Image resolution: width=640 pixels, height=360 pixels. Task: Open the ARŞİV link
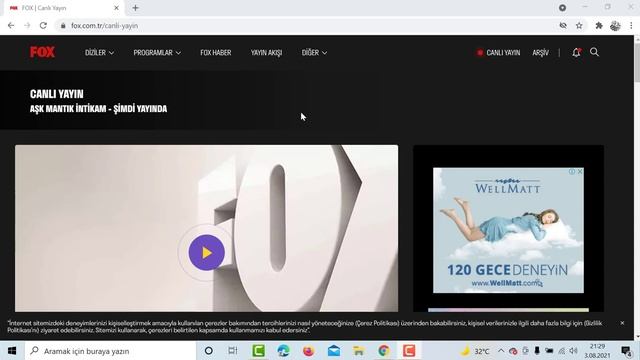[x=540, y=53]
